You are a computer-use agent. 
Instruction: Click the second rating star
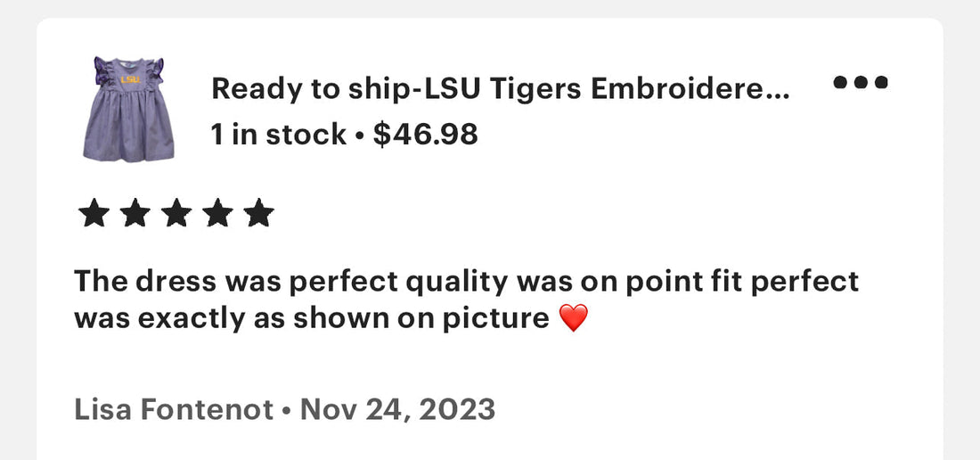pyautogui.click(x=135, y=213)
